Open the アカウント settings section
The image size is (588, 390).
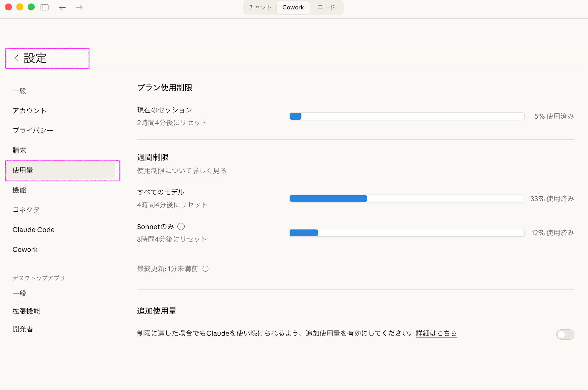[x=29, y=111]
